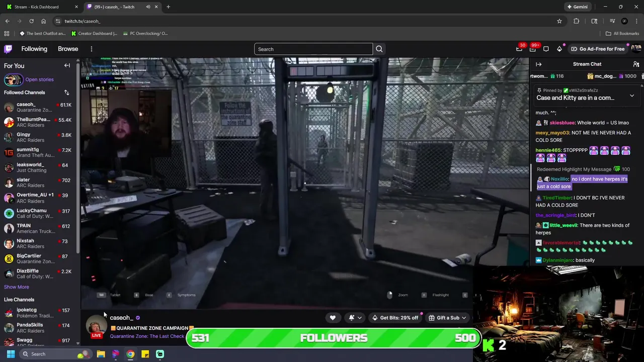Open the Windows Start menu
Viewport: 644px width, 362px height.
click(x=11, y=354)
